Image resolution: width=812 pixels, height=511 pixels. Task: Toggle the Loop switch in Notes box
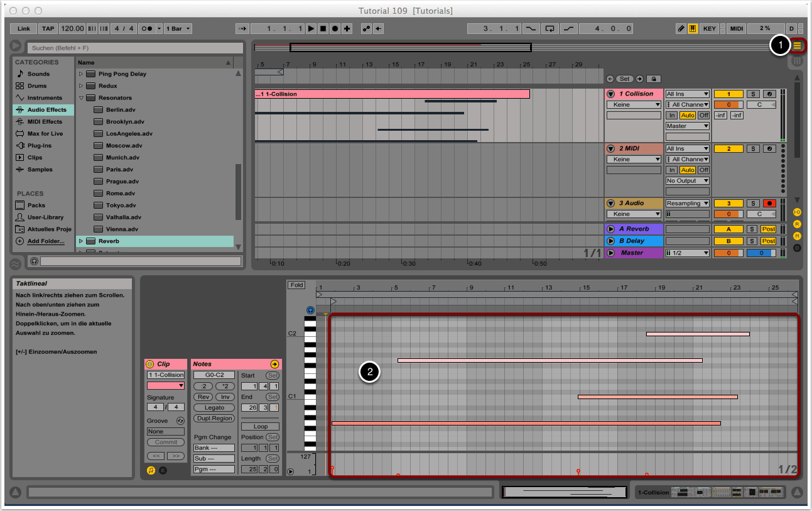point(261,426)
